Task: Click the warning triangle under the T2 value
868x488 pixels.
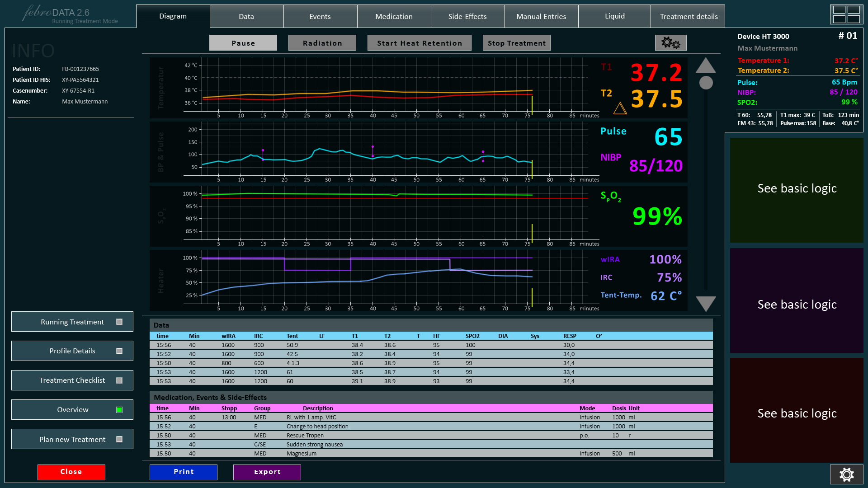Action: [x=621, y=108]
